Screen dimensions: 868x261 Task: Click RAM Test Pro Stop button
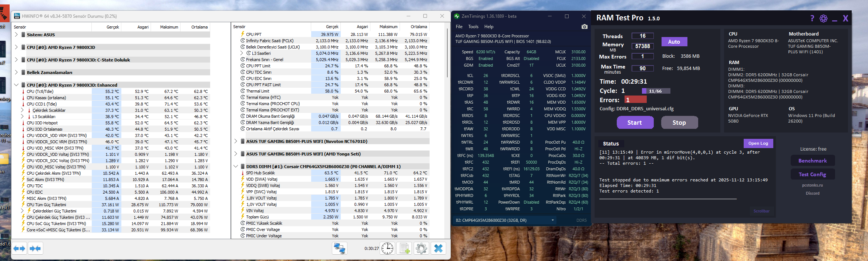point(679,123)
